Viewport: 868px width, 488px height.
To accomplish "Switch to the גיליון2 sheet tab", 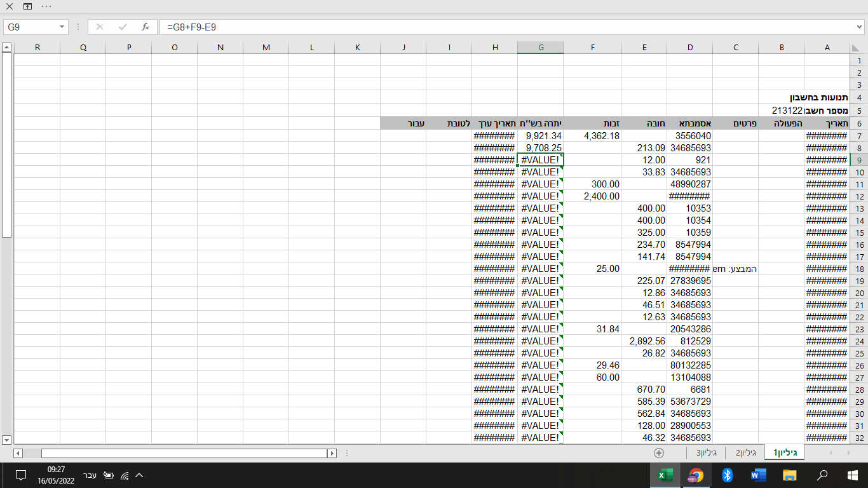I will [746, 453].
